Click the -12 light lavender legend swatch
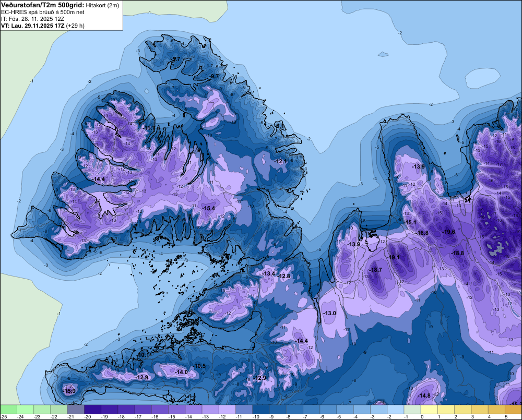Image resolution: width=522 pixels, height=420 pixels. (x=228, y=409)
